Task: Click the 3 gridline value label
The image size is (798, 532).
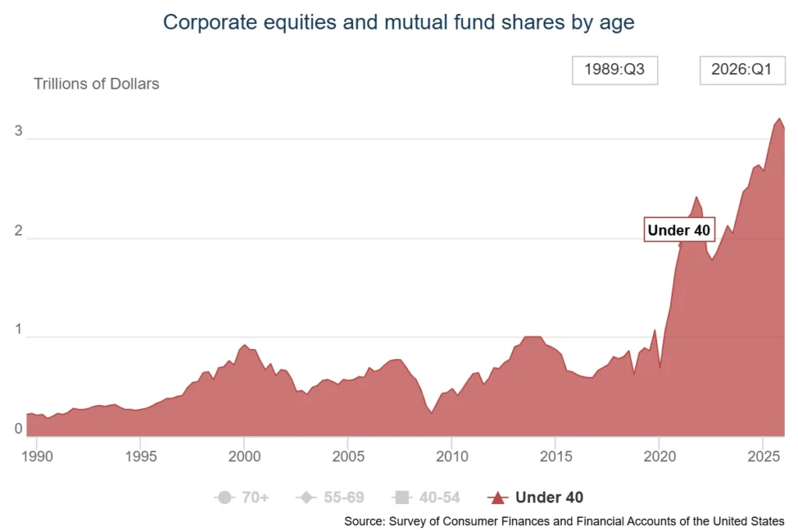Action: 19,131
